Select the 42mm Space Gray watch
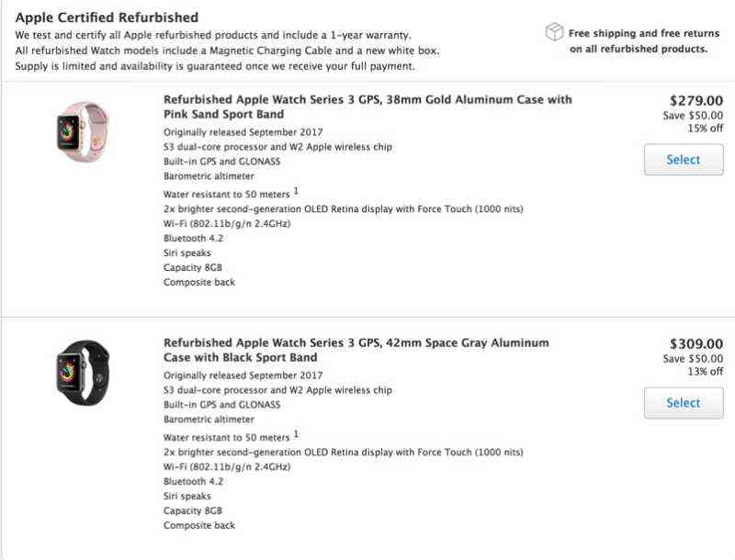The height and width of the screenshot is (560, 735). pyautogui.click(x=684, y=402)
